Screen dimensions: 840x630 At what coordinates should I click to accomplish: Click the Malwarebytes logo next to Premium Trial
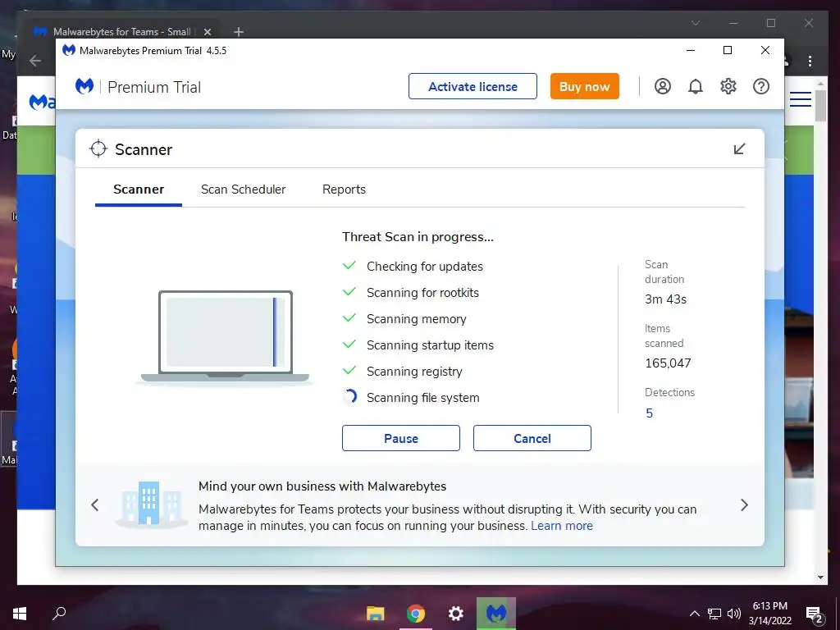84,86
